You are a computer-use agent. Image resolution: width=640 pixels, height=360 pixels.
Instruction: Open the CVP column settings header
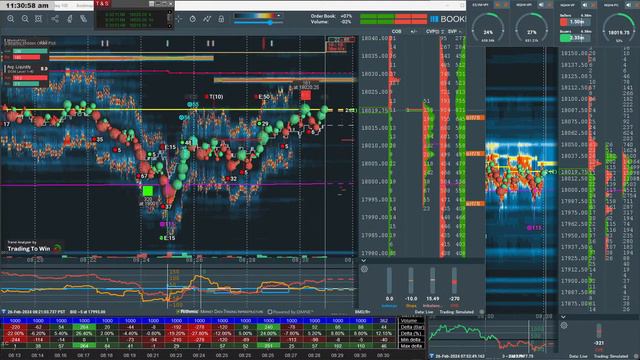coord(434,31)
